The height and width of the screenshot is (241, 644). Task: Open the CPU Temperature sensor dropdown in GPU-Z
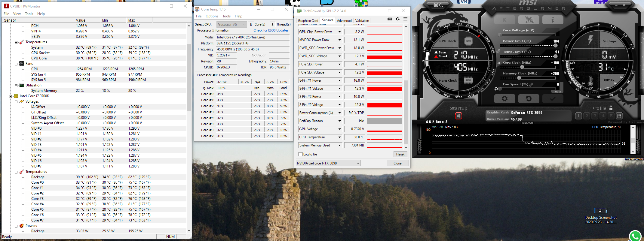tap(339, 137)
